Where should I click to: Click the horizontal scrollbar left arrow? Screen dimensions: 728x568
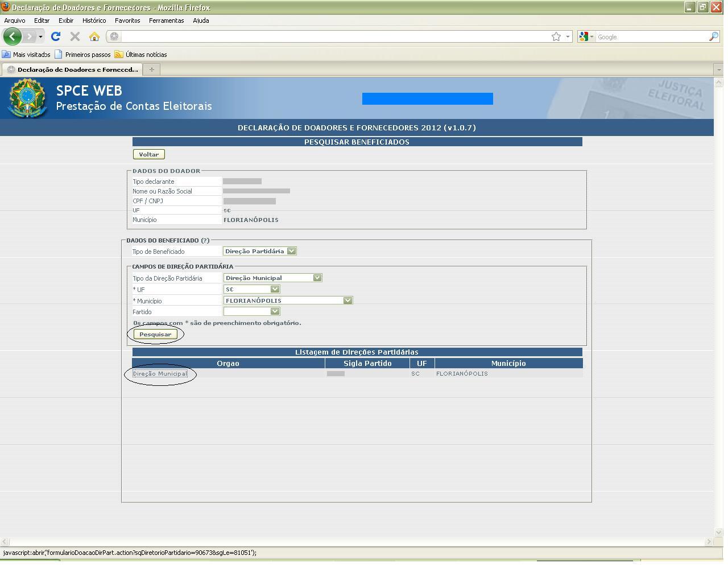[x=5, y=542]
